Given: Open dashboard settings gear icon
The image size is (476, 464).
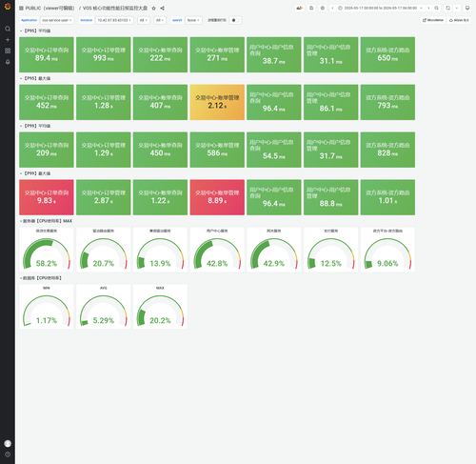Looking at the screenshot, I should click(x=323, y=8).
